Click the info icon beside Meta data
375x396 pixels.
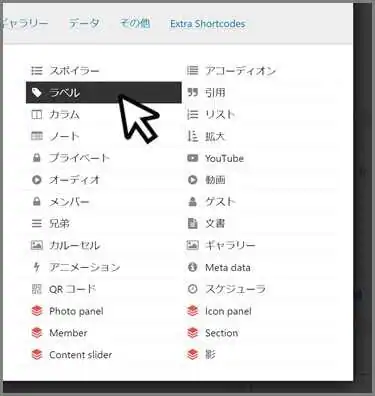point(192,267)
